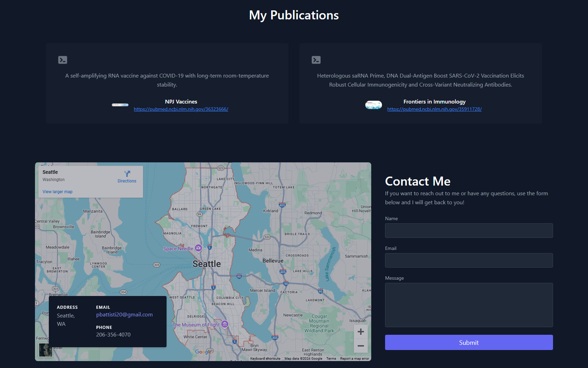Click the imagery thumbnail at the map's bottom-left
This screenshot has width=588, height=368.
(x=45, y=350)
